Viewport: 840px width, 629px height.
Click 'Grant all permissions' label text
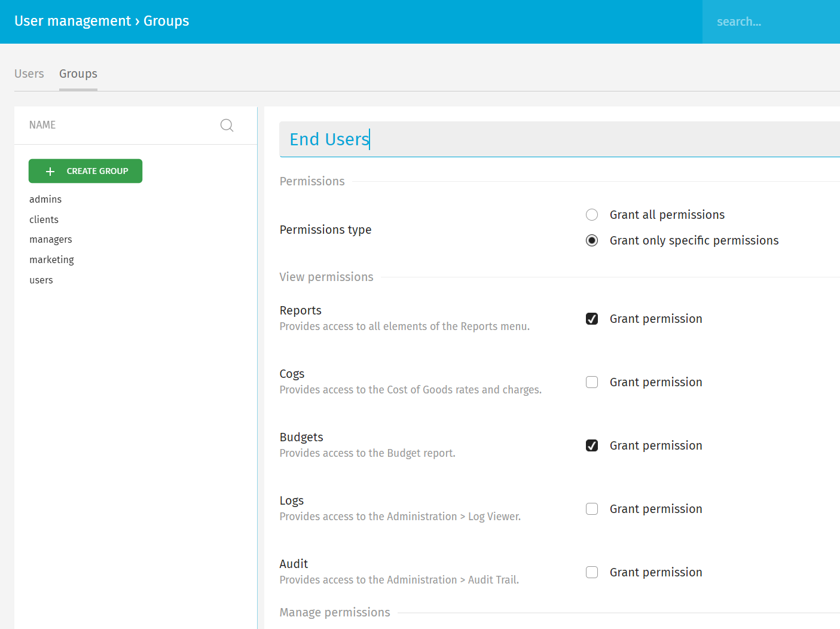pyautogui.click(x=667, y=215)
